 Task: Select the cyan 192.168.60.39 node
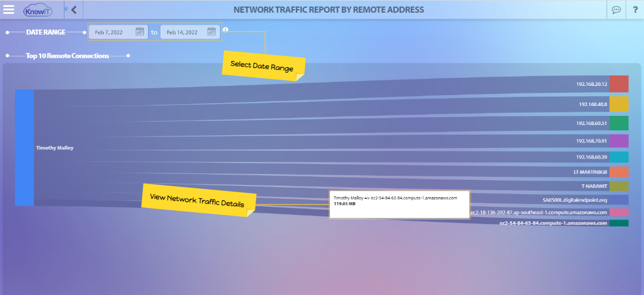(619, 157)
